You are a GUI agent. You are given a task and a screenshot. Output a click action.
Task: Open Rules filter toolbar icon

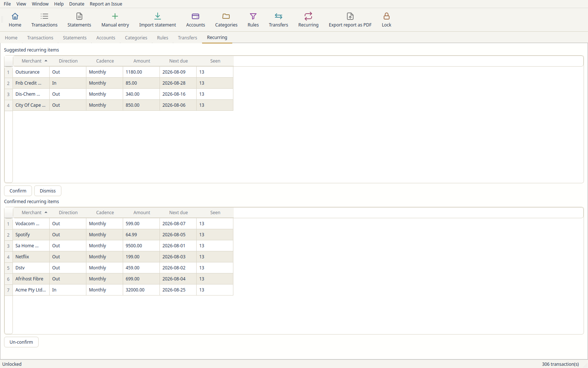tap(253, 20)
